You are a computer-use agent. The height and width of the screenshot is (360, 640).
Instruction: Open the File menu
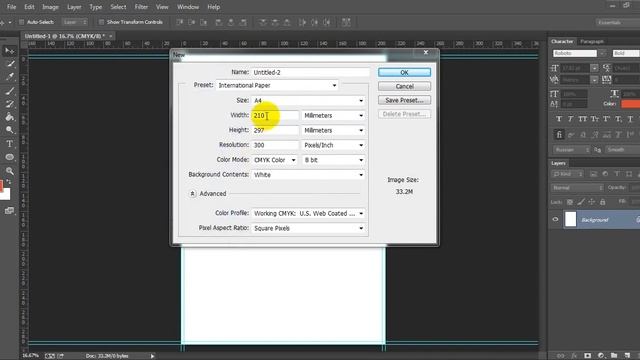[11, 7]
